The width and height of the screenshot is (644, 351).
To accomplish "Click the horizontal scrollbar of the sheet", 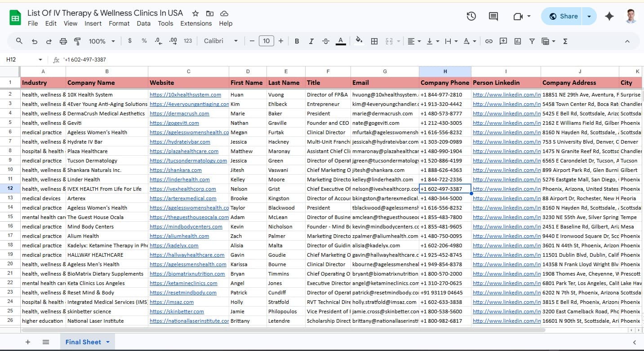I will (x=283, y=330).
